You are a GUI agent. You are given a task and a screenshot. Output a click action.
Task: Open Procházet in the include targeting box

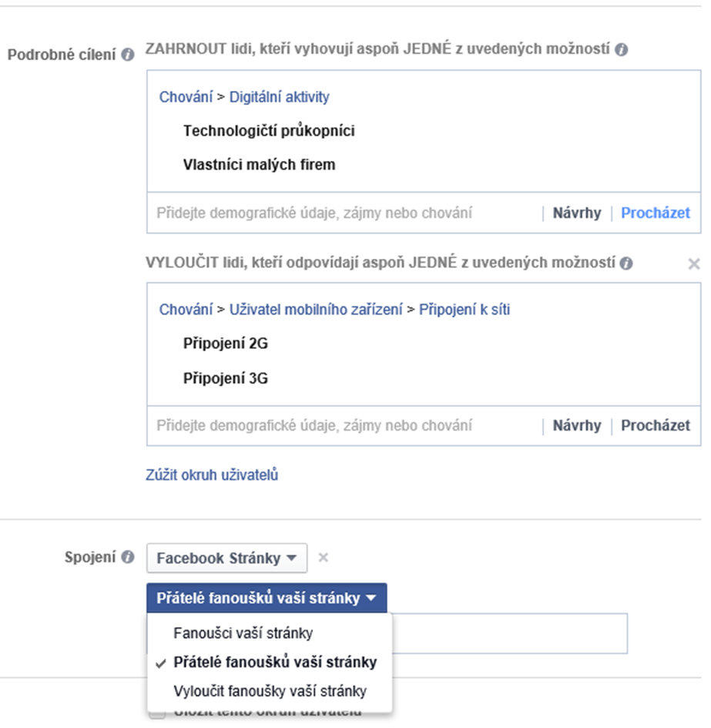pyautogui.click(x=656, y=213)
